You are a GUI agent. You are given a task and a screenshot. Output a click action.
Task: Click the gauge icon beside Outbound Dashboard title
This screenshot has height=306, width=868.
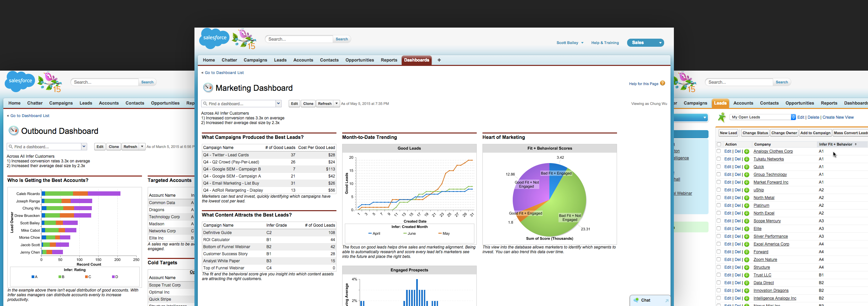tap(13, 131)
